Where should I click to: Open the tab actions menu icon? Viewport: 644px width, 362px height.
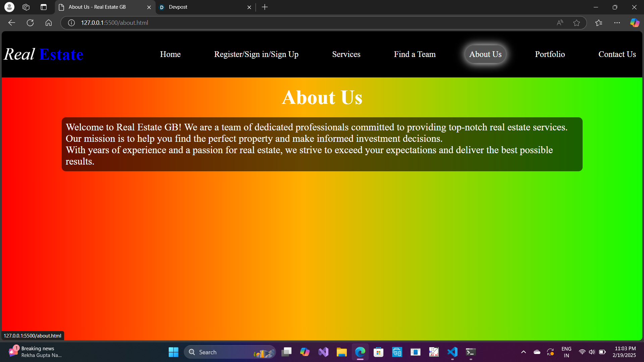44,7
